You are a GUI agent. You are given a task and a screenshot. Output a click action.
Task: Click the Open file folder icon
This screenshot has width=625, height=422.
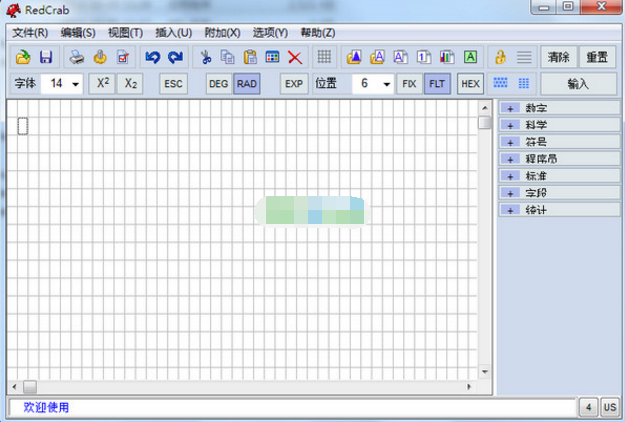click(x=23, y=57)
